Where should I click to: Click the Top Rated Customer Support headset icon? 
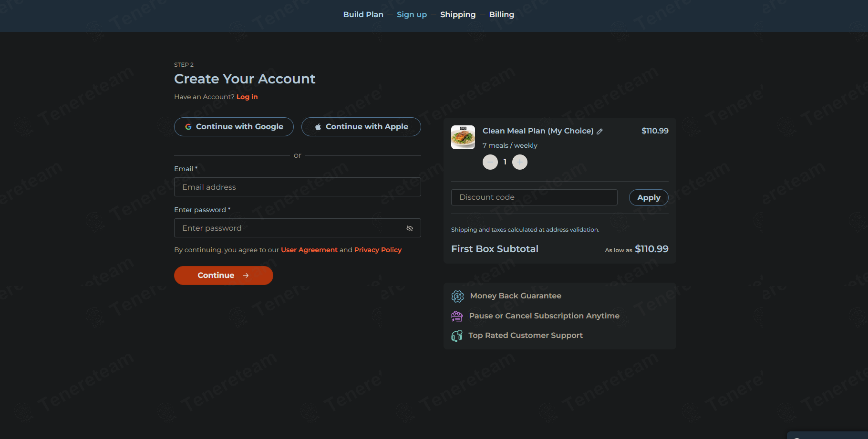click(457, 336)
